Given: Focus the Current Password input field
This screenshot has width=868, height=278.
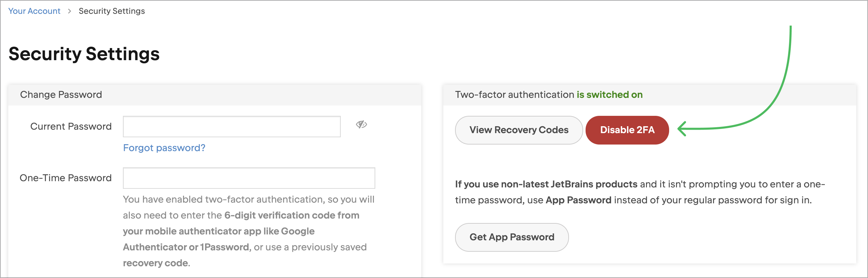Looking at the screenshot, I should 232,127.
